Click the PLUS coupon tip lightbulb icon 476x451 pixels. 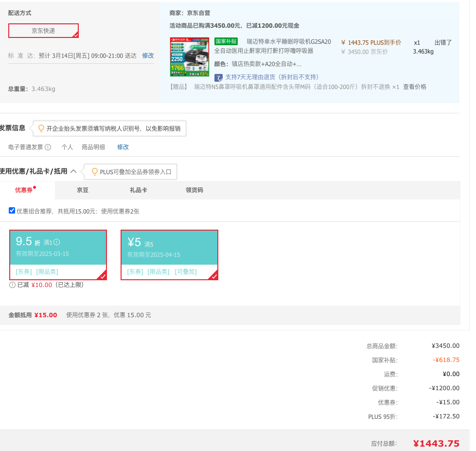click(94, 172)
